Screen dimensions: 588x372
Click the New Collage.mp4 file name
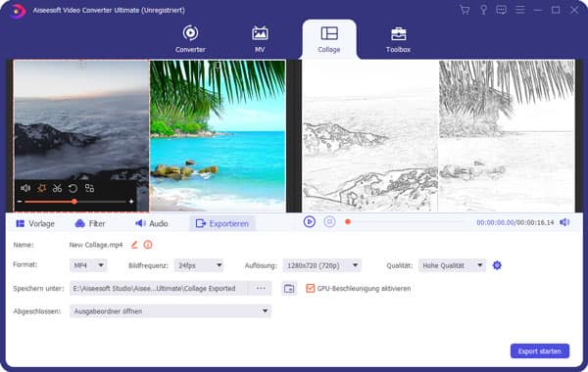point(96,245)
